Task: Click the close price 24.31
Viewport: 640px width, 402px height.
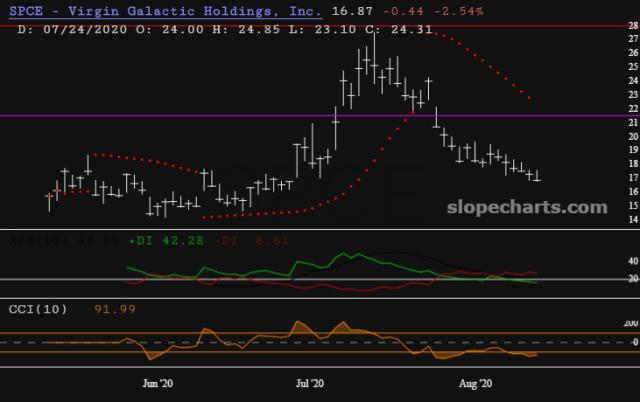Action: 411,29
